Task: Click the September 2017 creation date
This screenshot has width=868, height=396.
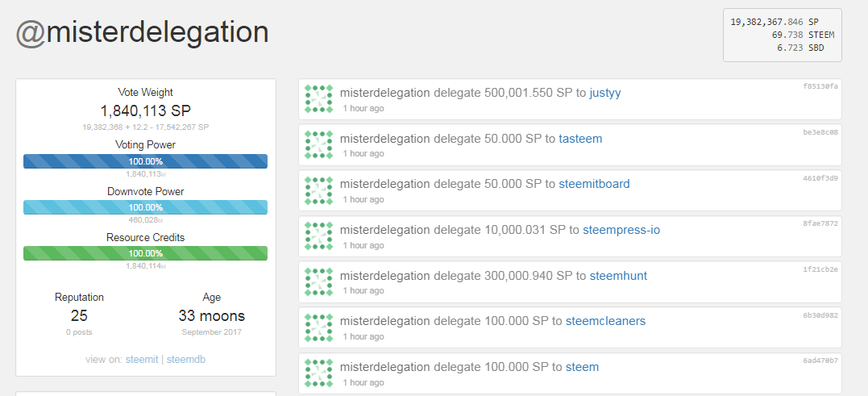Action: [211, 332]
